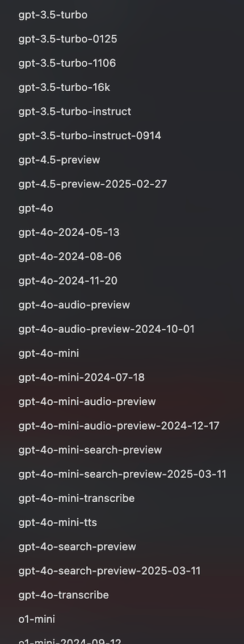The image size is (244, 644).
Task: Pick the gpt-4o-2024-11-20 model
Action: pos(68,281)
